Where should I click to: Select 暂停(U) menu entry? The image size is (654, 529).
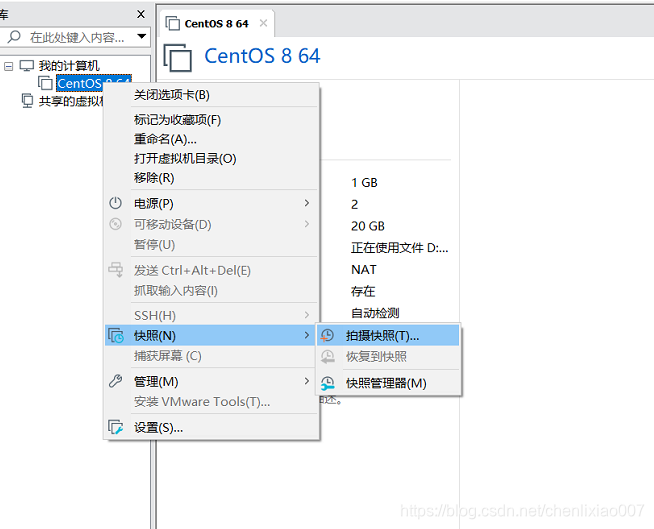click(x=211, y=244)
